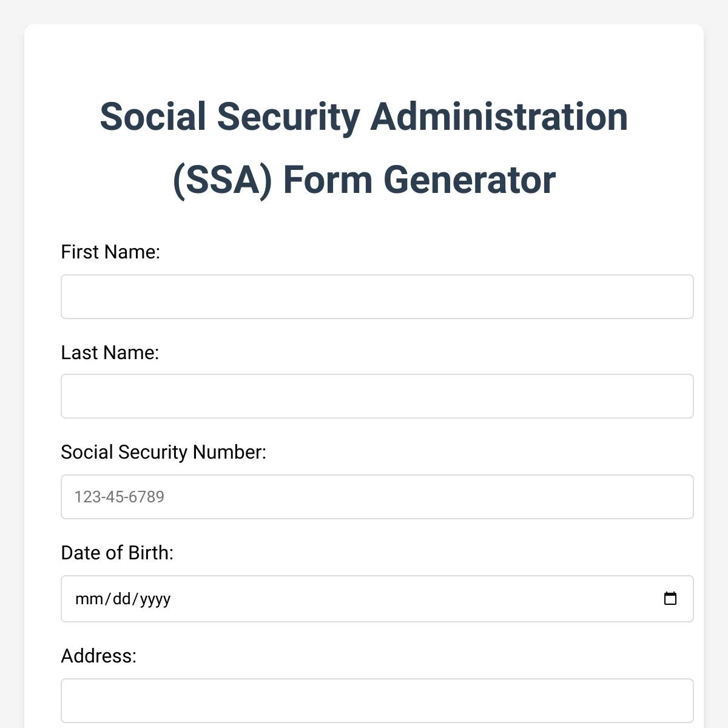
Task: Click the "First Name:" label
Action: point(110,252)
